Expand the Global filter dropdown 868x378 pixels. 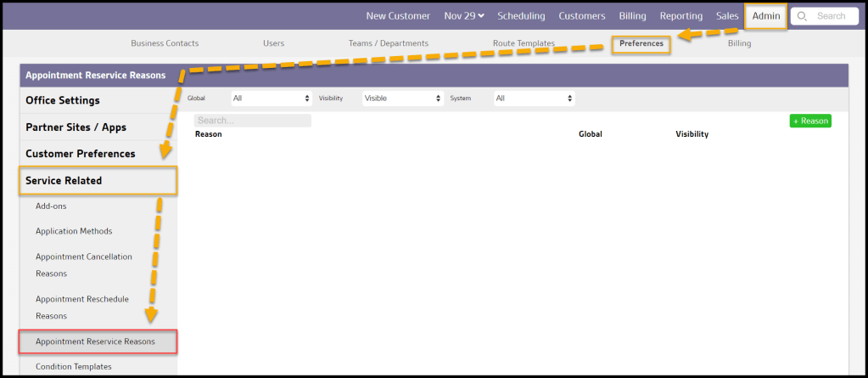click(x=272, y=99)
